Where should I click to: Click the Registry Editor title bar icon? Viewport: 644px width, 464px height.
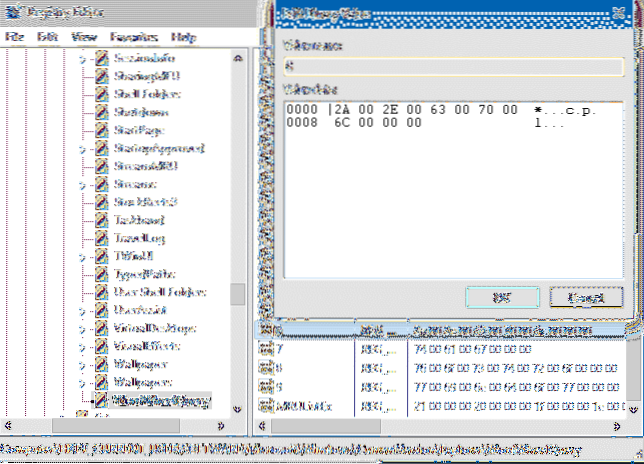pyautogui.click(x=12, y=13)
